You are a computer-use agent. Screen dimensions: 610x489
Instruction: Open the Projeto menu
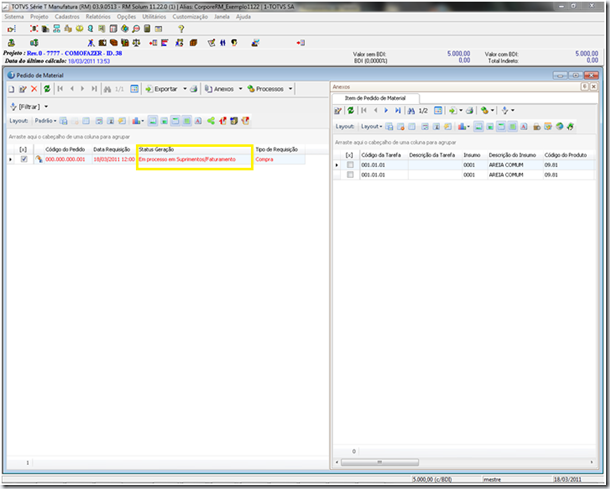[x=39, y=17]
